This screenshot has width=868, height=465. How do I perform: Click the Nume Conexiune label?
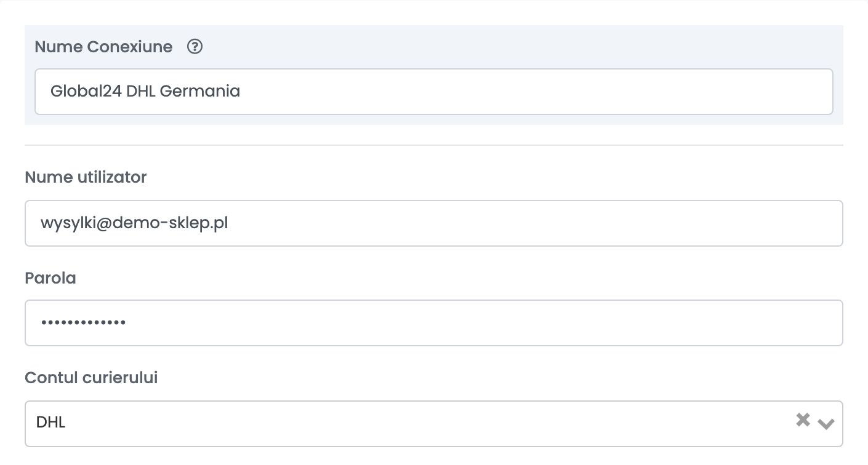[x=103, y=47]
